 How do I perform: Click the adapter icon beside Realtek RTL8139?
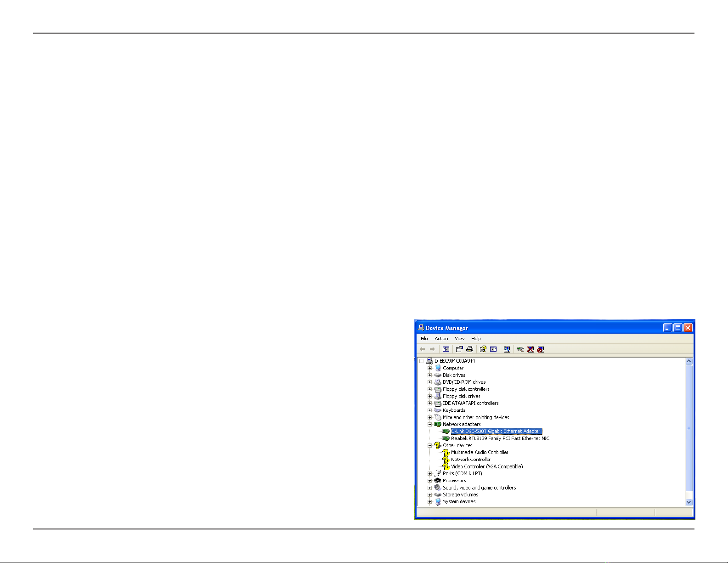coord(446,438)
